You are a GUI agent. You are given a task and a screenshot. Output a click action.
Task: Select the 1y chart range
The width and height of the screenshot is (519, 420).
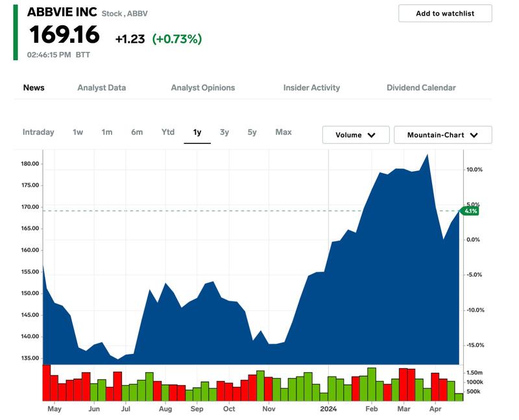point(197,132)
